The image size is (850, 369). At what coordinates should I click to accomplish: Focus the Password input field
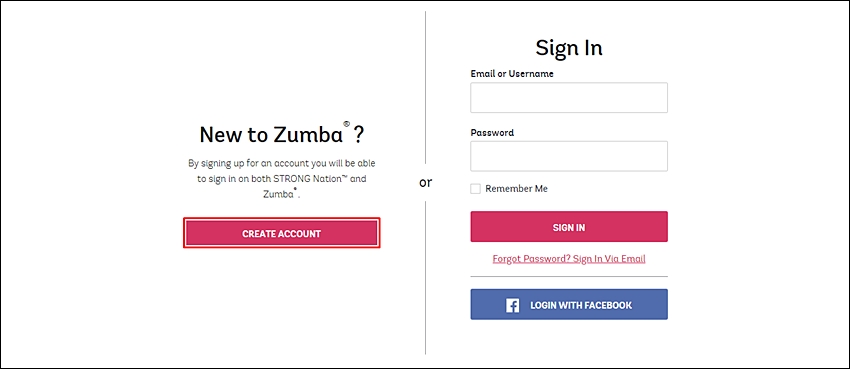click(x=569, y=157)
